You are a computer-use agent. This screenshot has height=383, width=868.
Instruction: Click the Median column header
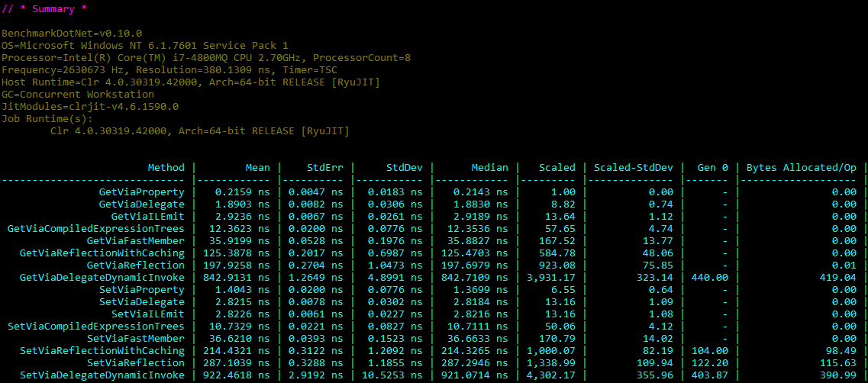490,167
